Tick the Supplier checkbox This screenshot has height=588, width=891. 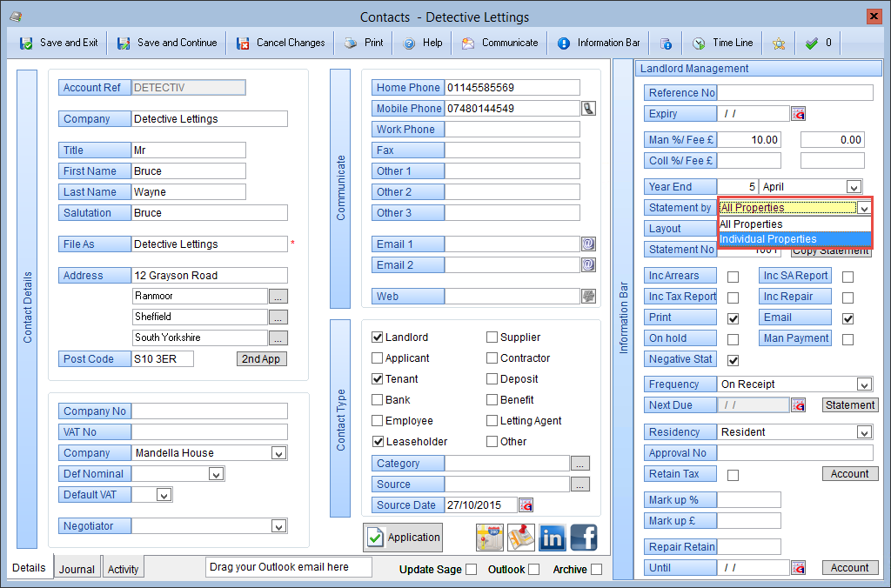(492, 337)
